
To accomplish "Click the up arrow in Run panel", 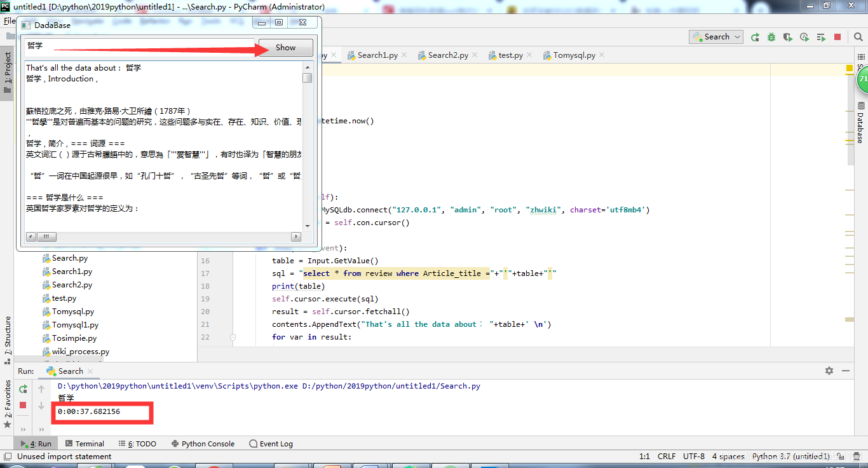I will click(41, 389).
